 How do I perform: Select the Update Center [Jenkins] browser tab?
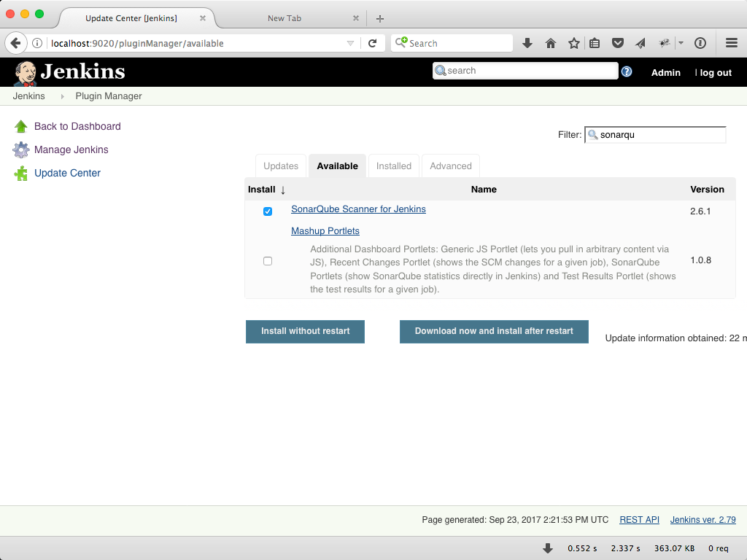coord(131,18)
